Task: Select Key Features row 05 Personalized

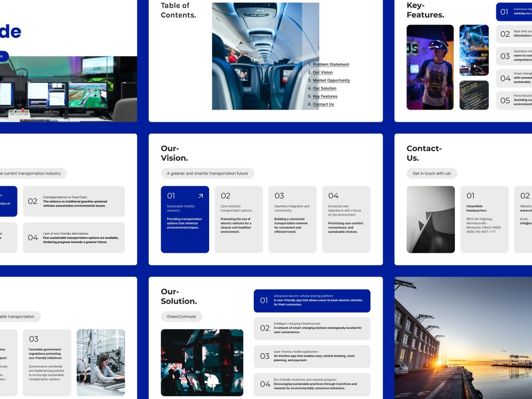Action: pyautogui.click(x=514, y=101)
